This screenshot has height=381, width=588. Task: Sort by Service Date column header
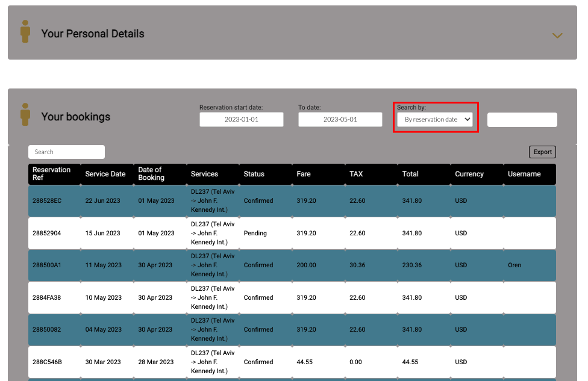(x=107, y=174)
